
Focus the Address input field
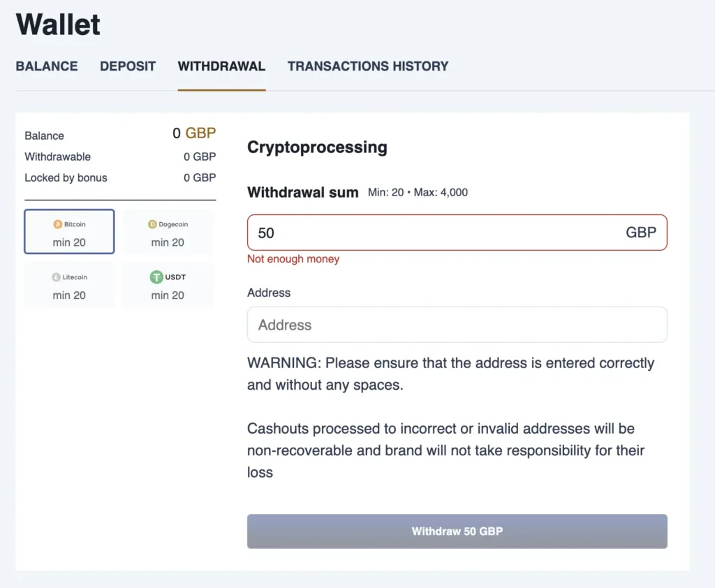[x=457, y=325]
